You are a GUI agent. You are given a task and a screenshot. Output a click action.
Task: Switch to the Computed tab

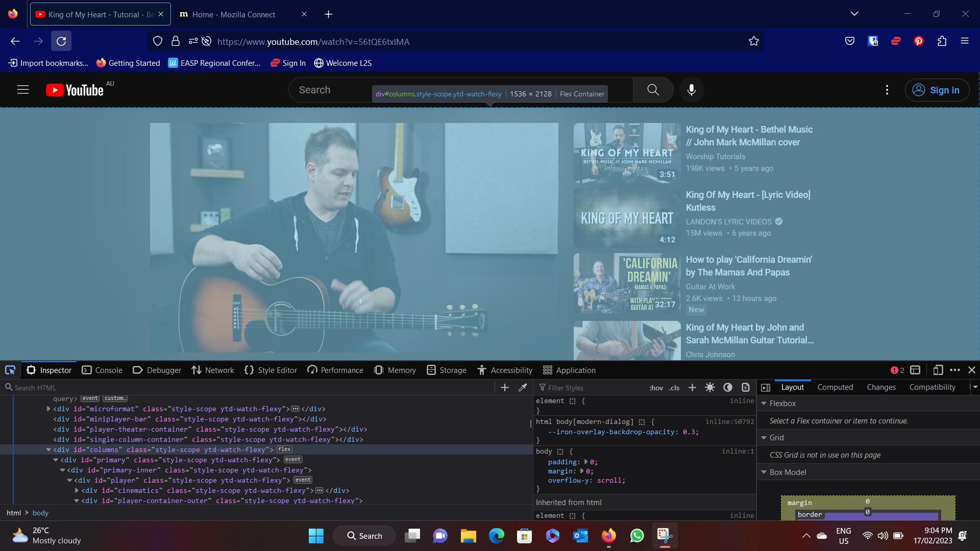835,387
